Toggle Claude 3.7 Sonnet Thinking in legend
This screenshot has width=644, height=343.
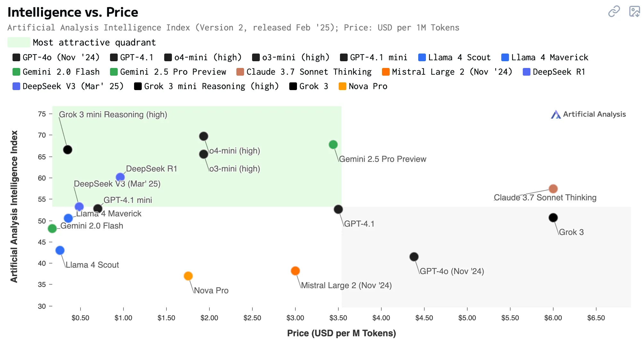click(304, 72)
